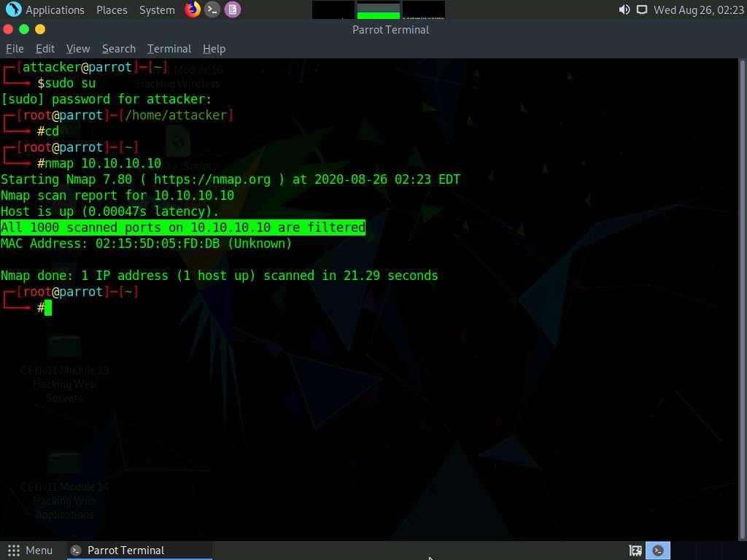Open the Menu grid icon in bottom panel

[x=14, y=551]
